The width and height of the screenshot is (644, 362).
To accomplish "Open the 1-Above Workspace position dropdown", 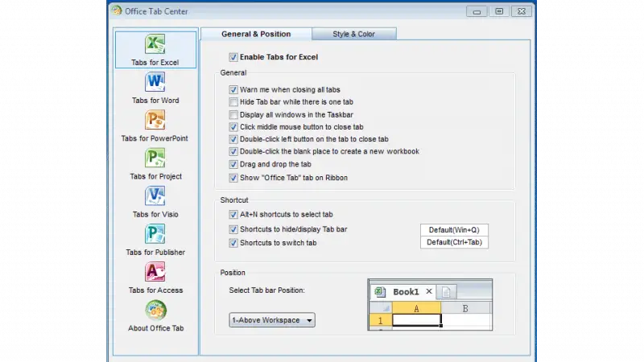I will coord(272,320).
